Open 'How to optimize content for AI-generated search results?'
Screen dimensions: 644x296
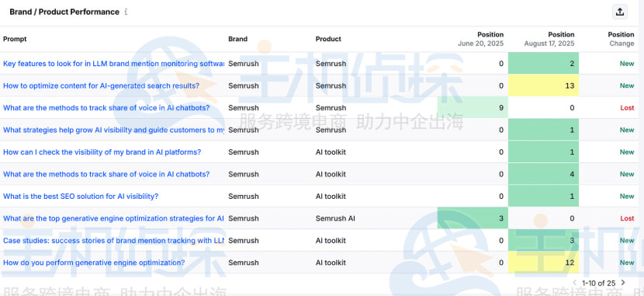(x=101, y=86)
